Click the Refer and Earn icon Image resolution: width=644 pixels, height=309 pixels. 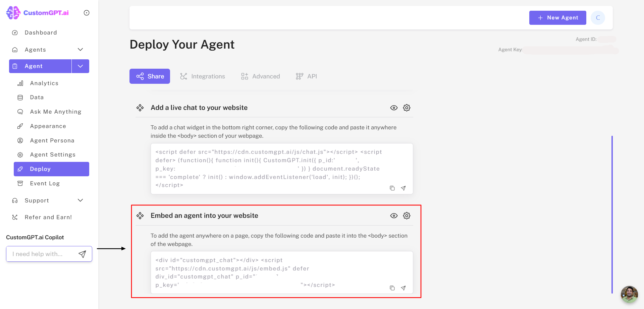point(15,217)
